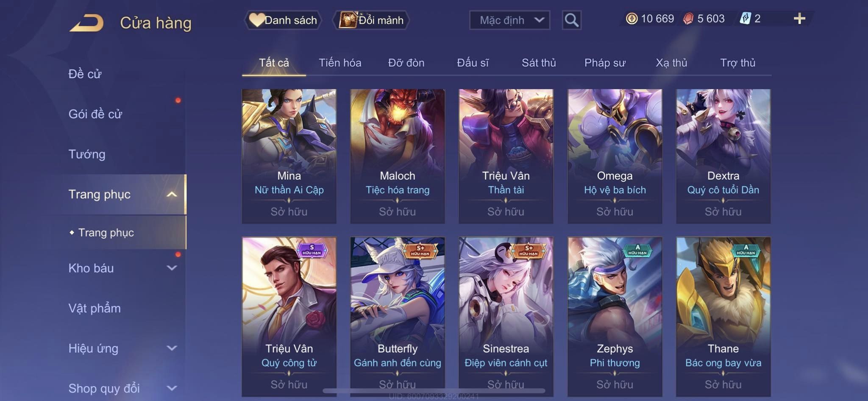The width and height of the screenshot is (868, 401).
Task: Open Mina Nữ thần Ai Cập skin card
Action: click(289, 156)
